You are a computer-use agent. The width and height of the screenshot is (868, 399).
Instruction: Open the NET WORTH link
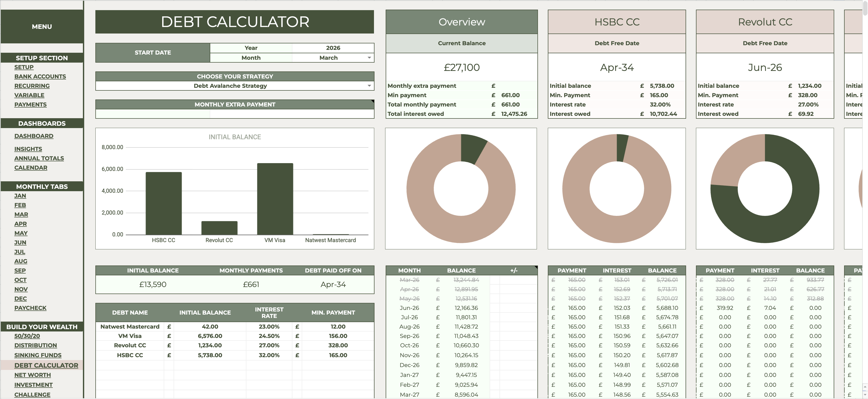[x=32, y=375]
